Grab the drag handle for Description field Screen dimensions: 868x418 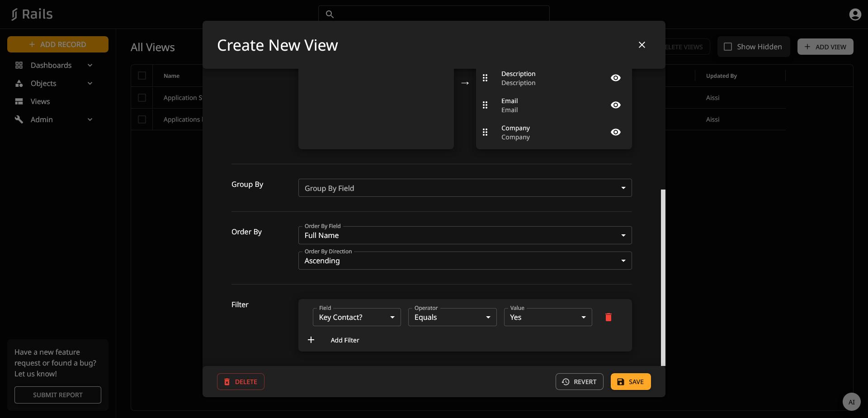point(485,78)
